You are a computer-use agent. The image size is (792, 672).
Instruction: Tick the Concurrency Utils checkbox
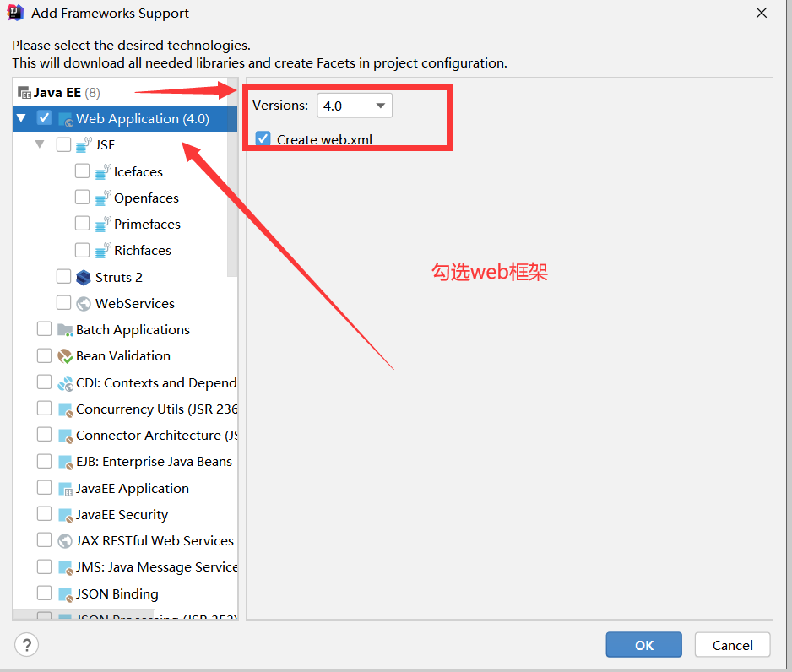click(x=45, y=408)
